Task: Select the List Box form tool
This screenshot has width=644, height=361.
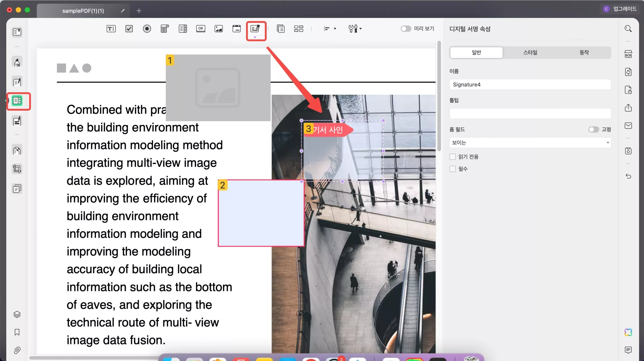Action: point(183,29)
